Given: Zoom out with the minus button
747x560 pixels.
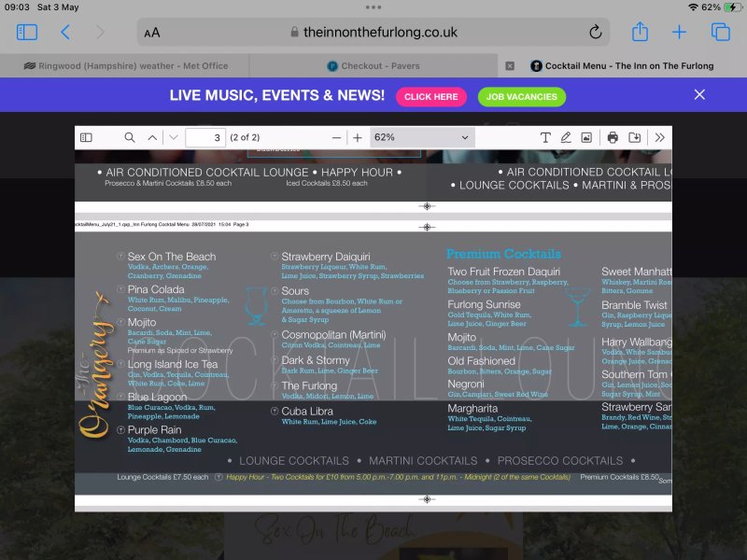Looking at the screenshot, I should coord(336,137).
